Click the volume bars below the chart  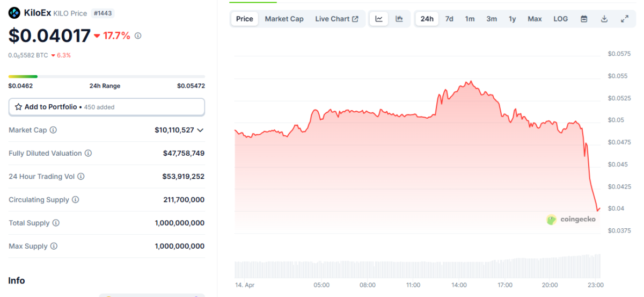click(418, 267)
